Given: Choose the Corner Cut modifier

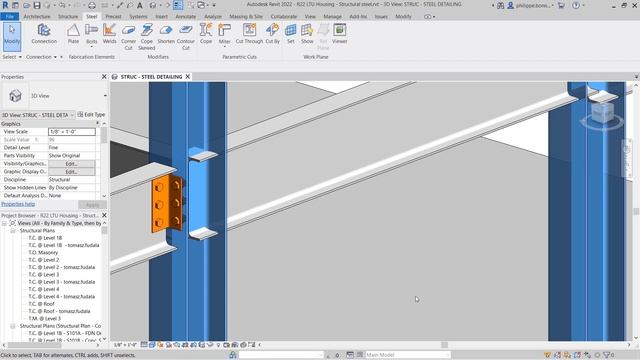Looking at the screenshot, I should [x=128, y=37].
